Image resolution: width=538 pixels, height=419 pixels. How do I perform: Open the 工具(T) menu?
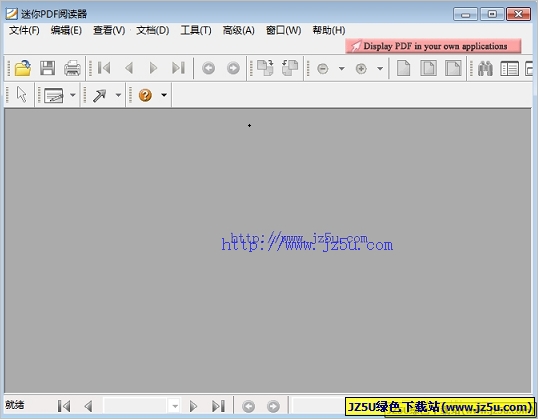pyautogui.click(x=196, y=31)
